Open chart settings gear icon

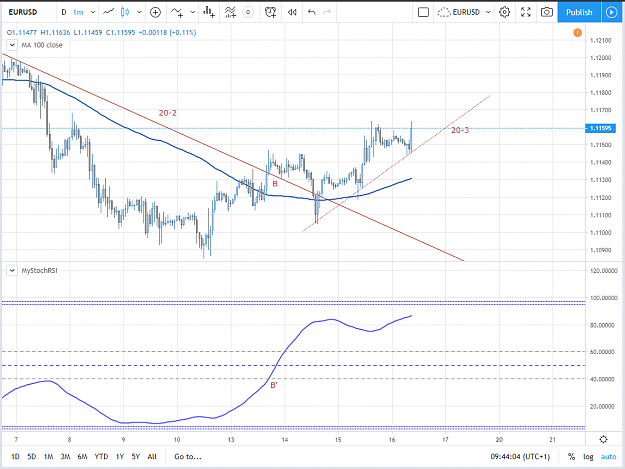pos(505,12)
